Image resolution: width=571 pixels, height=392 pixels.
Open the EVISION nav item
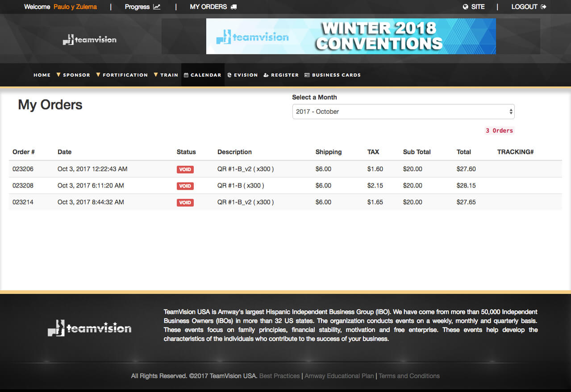click(x=242, y=75)
